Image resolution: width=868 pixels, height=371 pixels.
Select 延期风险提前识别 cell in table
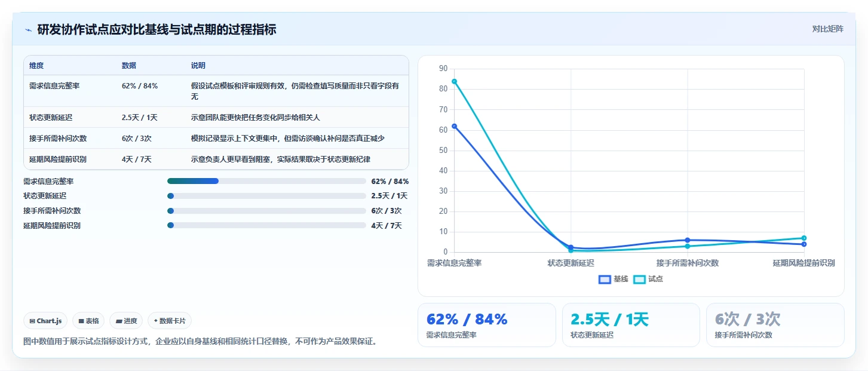tap(58, 160)
